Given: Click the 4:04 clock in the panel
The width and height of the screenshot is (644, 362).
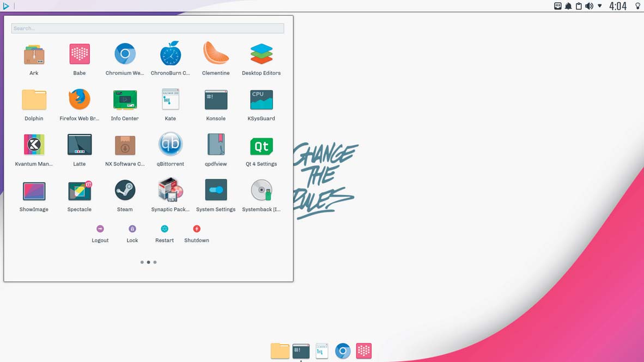Looking at the screenshot, I should point(618,6).
